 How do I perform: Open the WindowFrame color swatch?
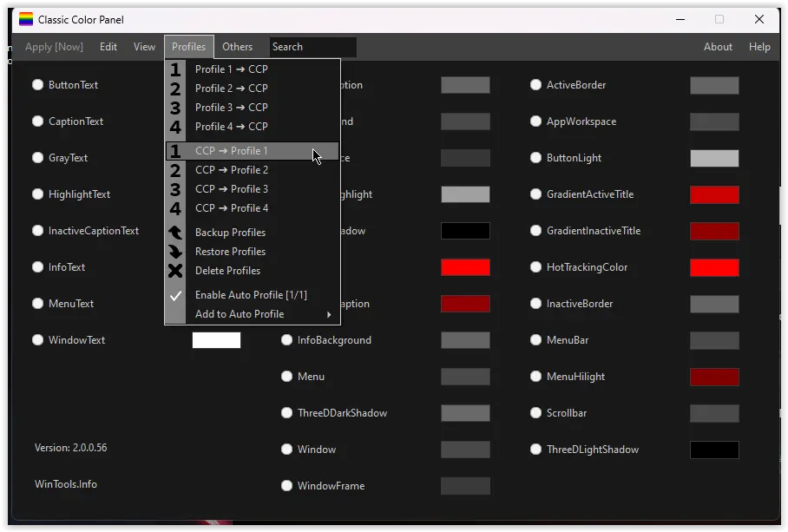point(465,486)
